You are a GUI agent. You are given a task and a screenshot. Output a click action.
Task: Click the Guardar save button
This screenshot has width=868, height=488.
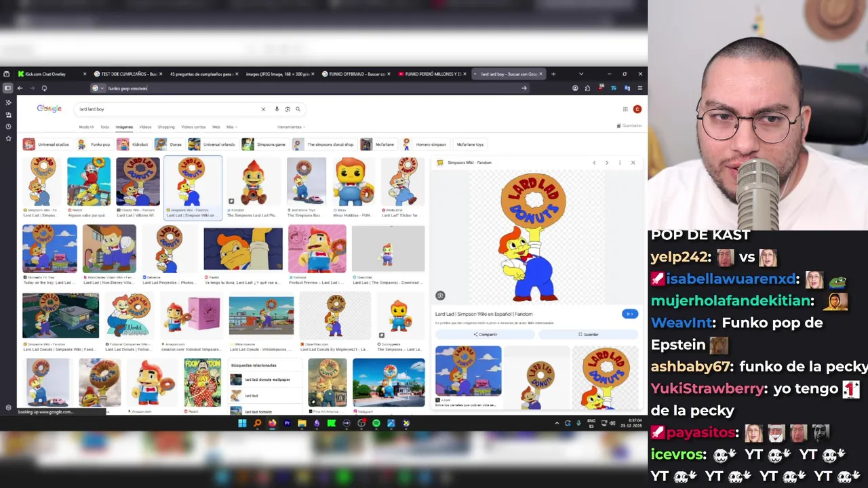pos(588,334)
